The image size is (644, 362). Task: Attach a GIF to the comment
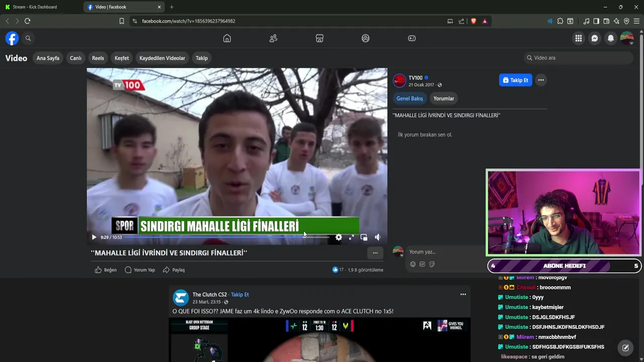coord(422,264)
